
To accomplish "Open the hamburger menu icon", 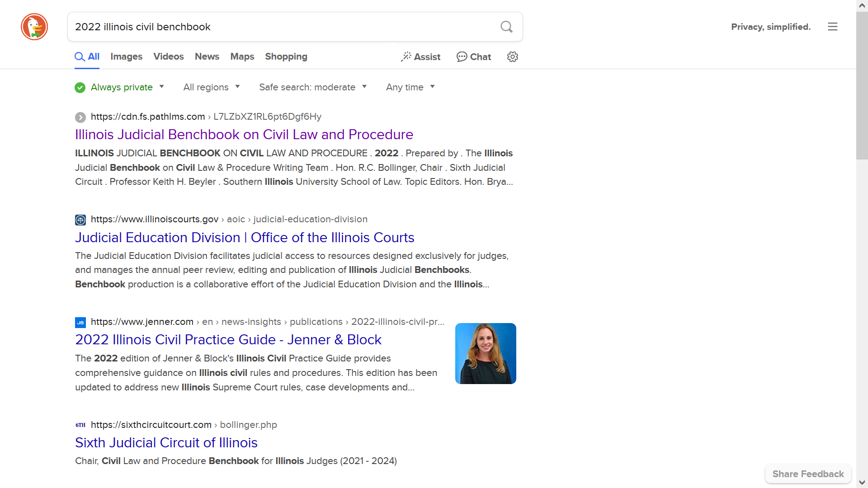I will tap(832, 27).
